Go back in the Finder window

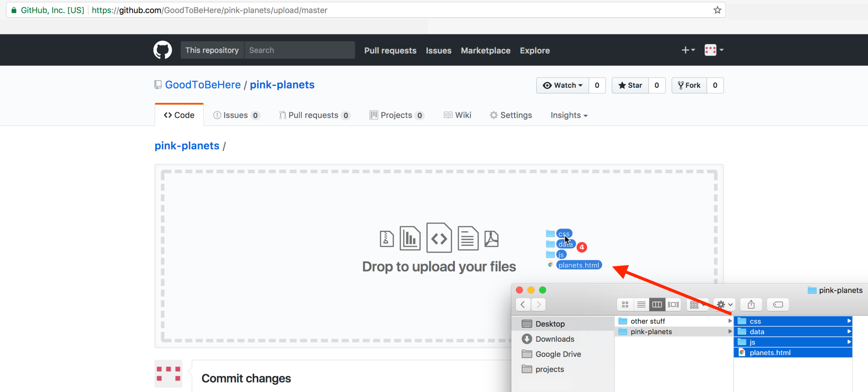[523, 304]
